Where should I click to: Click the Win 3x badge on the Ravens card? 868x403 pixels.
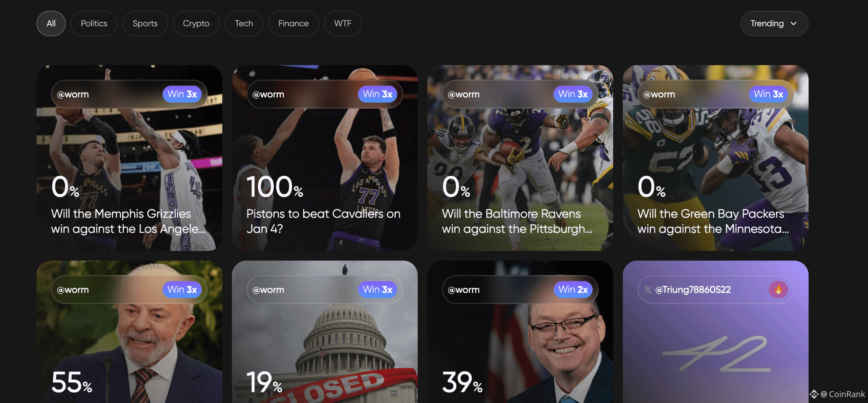pos(573,94)
